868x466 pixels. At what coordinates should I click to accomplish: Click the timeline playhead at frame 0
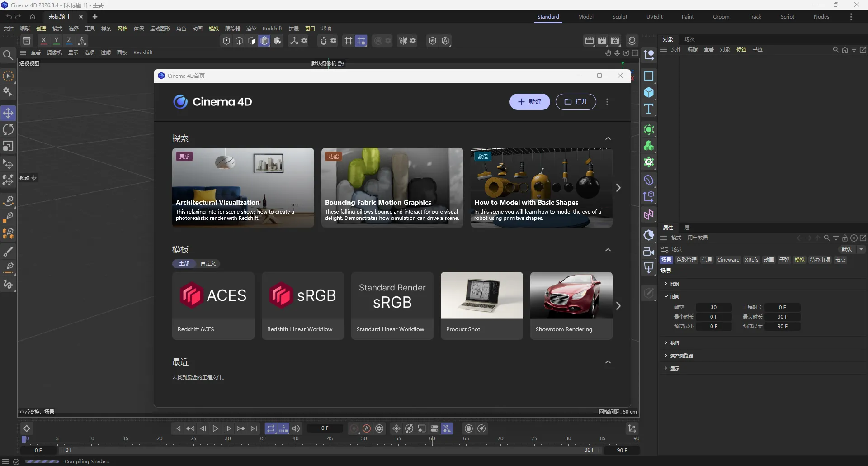click(24, 439)
